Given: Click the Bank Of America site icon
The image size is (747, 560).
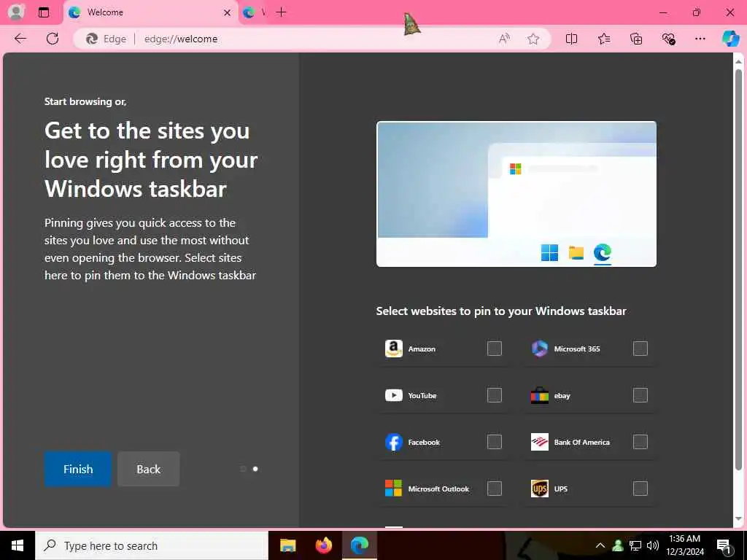Looking at the screenshot, I should click(x=540, y=442).
